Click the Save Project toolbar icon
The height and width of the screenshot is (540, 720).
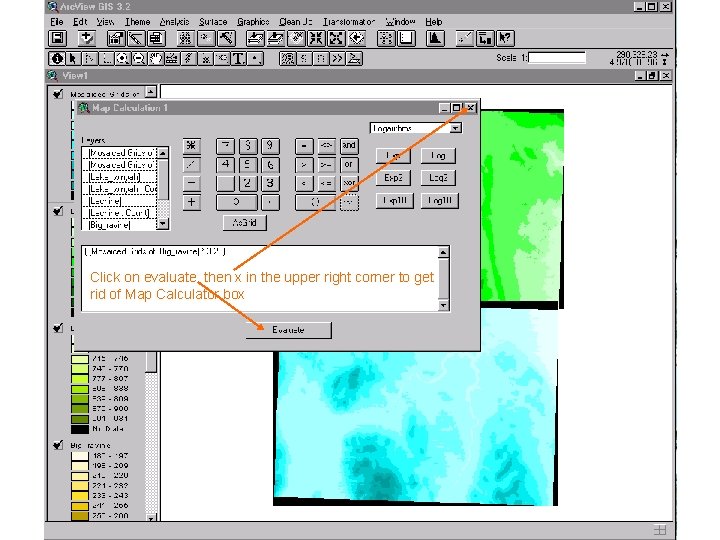pyautogui.click(x=58, y=38)
